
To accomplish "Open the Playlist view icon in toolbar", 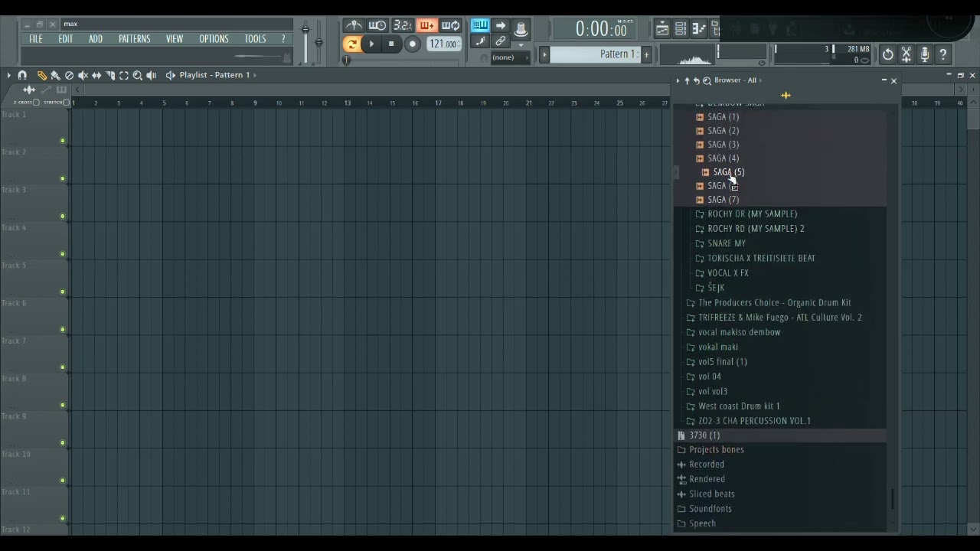I will click(662, 29).
